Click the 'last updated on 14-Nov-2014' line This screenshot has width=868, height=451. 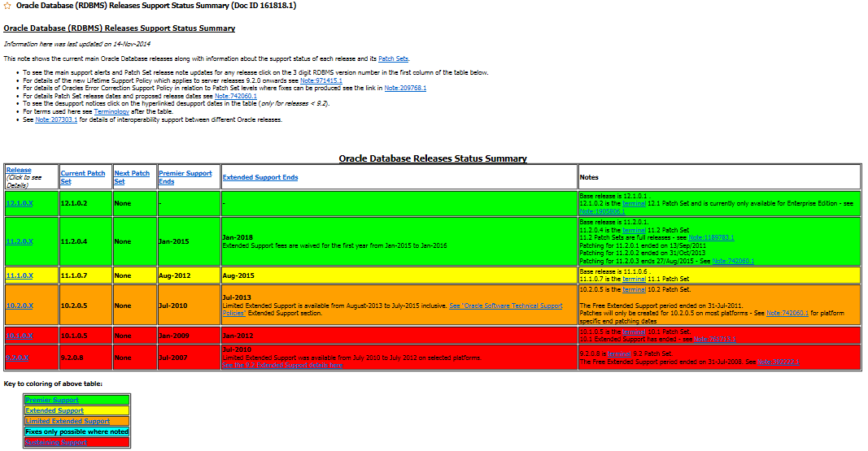coord(77,44)
